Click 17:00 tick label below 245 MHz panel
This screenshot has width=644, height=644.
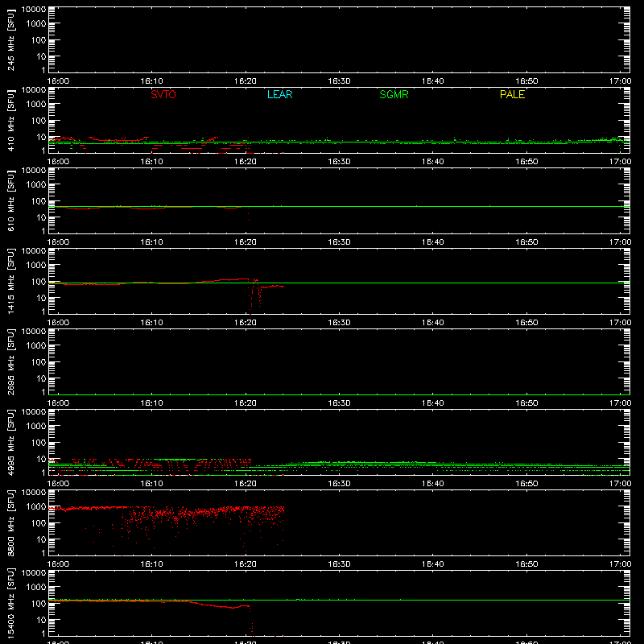620,81
